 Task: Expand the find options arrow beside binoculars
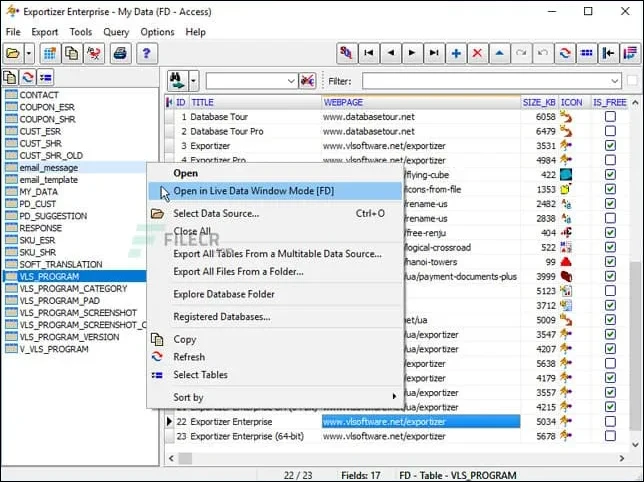click(193, 81)
